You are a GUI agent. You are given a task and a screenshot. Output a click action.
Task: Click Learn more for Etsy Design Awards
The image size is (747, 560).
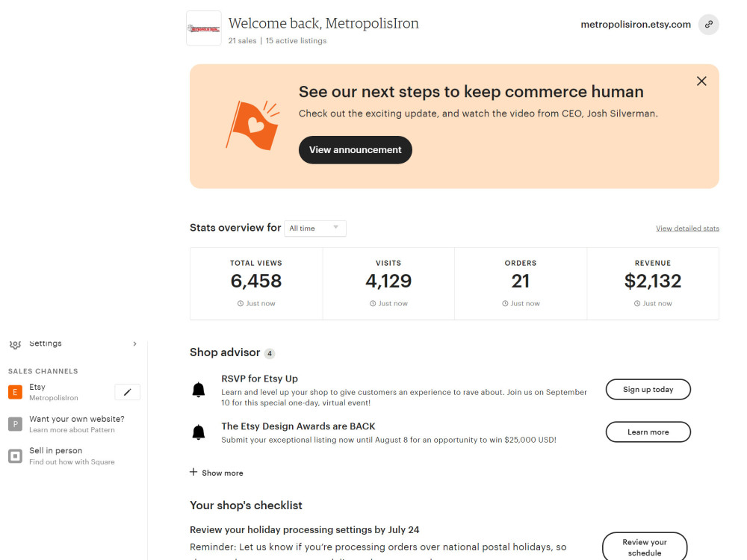coord(648,432)
